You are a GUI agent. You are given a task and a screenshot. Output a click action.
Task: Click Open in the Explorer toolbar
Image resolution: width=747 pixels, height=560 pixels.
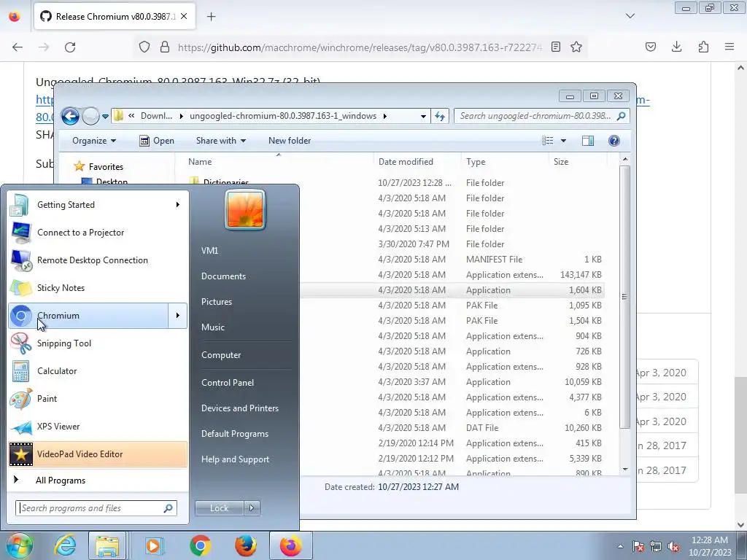tap(157, 141)
